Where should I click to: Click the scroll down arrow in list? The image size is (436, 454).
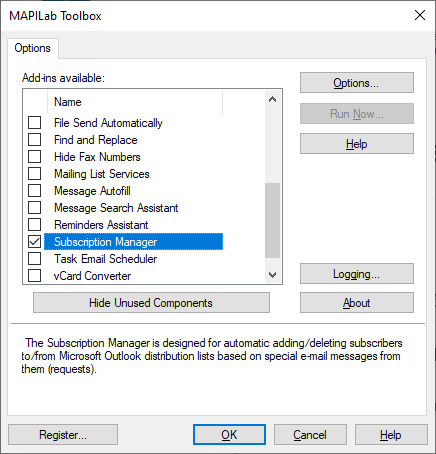pyautogui.click(x=272, y=275)
